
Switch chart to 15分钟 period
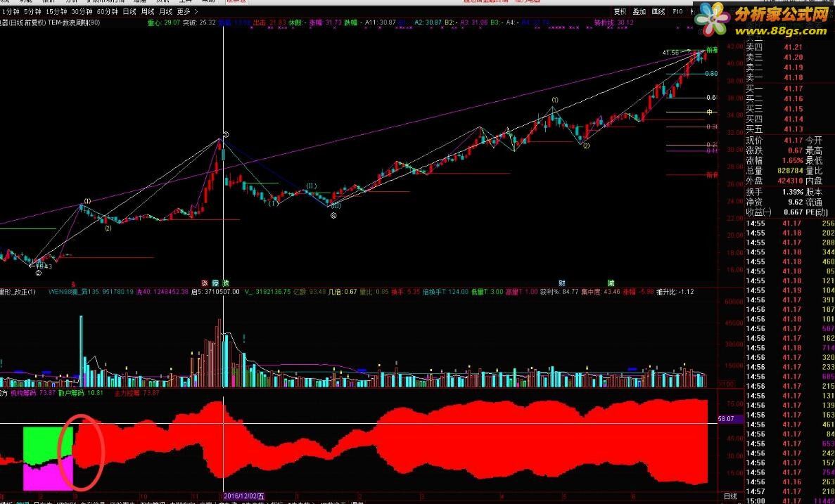coord(56,12)
